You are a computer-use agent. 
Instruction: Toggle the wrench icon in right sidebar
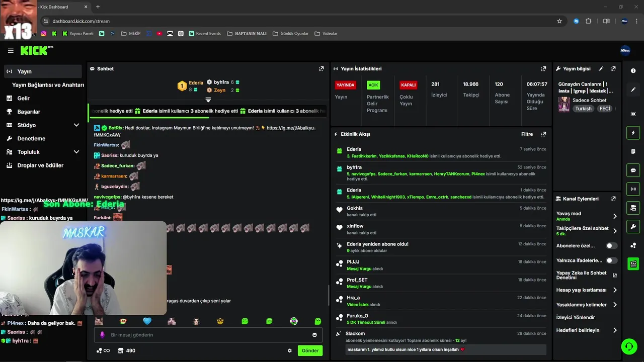click(633, 226)
